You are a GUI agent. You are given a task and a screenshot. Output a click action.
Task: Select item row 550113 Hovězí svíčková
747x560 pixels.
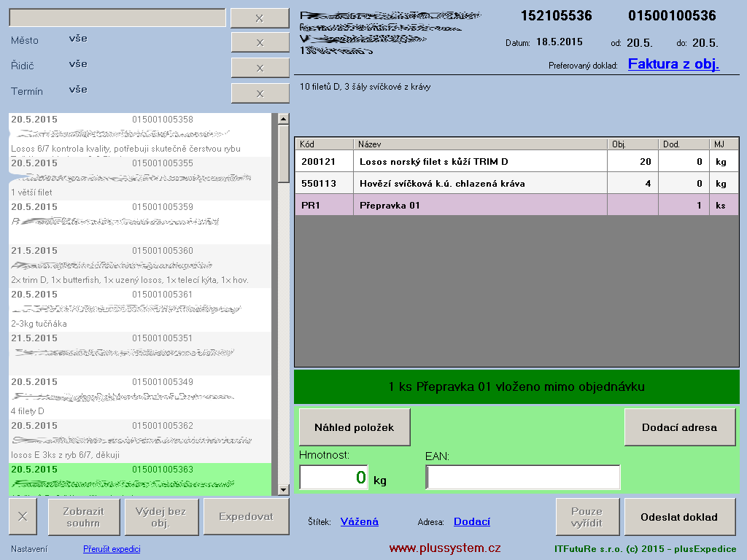(517, 183)
